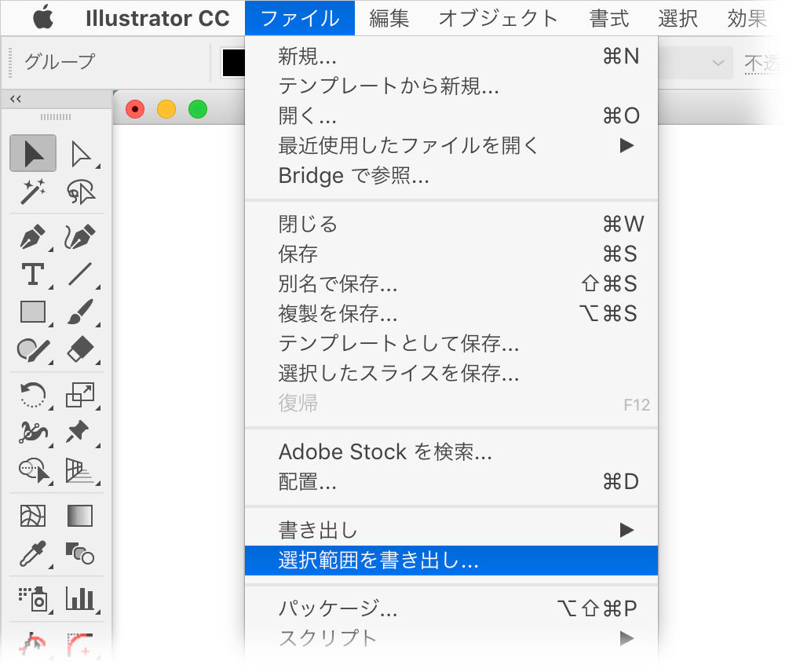Select the Magic Wand tool

pos(33,192)
